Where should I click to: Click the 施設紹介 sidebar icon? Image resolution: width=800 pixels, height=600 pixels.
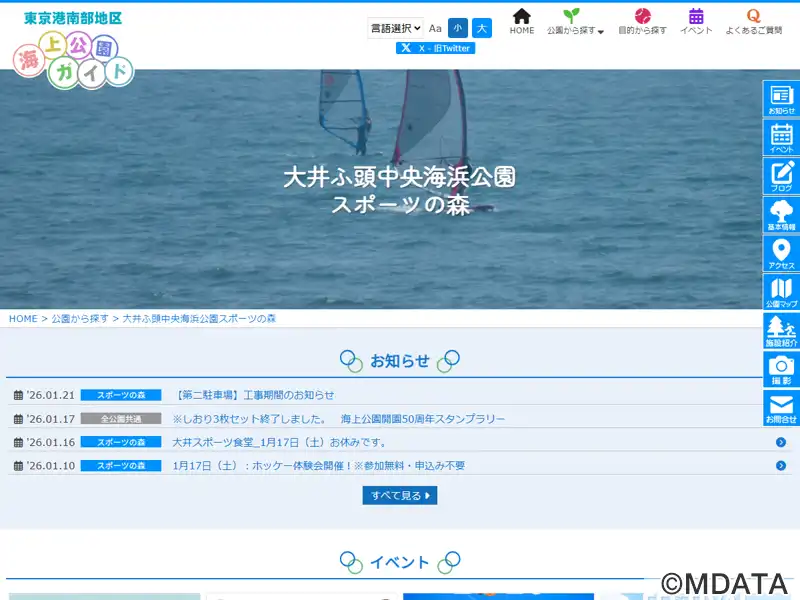pos(781,331)
